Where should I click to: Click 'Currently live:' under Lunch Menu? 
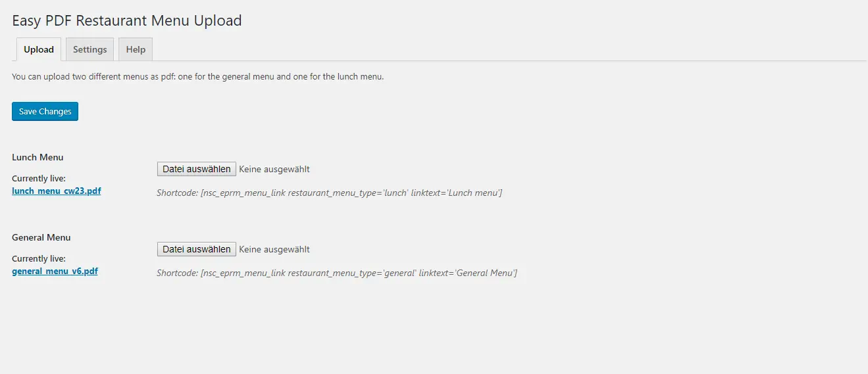click(39, 179)
